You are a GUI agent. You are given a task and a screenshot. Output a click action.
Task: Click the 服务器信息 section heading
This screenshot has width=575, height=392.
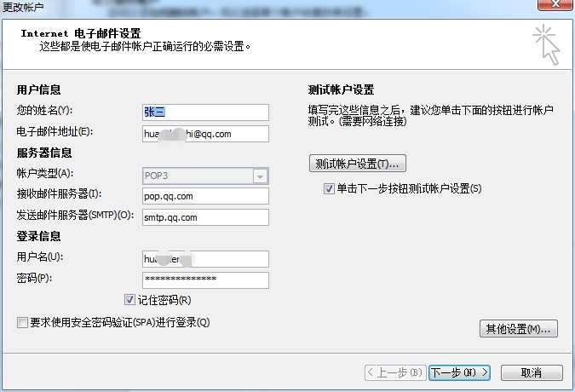pos(44,153)
